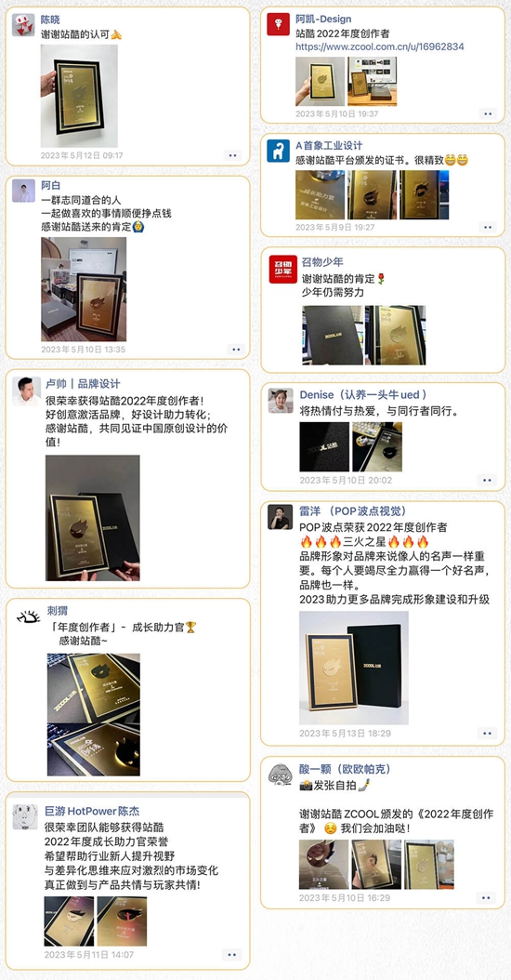Open 刺猬's username link
Screen dimensions: 511x980
click(x=57, y=611)
